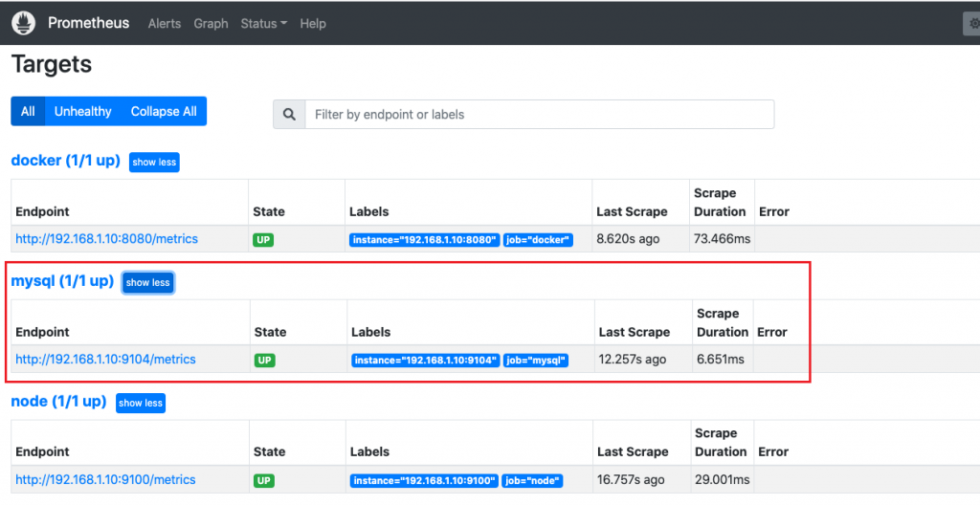This screenshot has width=980, height=505.
Task: Collapse the docker group with show less
Action: pyautogui.click(x=154, y=162)
